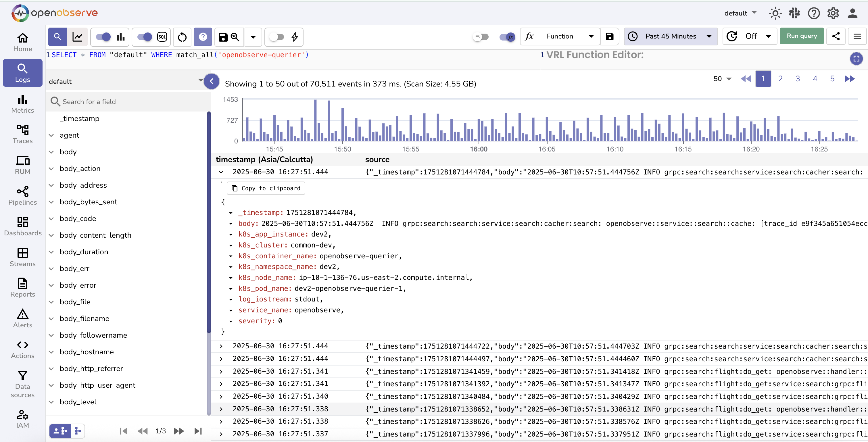Go to results page 3
Screen dimensions: 868x442
click(x=797, y=79)
